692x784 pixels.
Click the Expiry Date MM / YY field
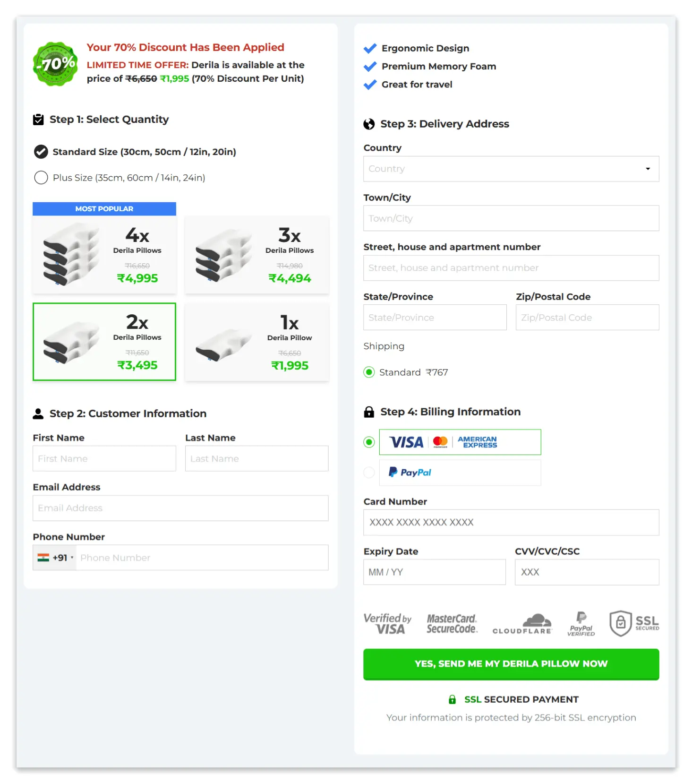click(x=435, y=572)
